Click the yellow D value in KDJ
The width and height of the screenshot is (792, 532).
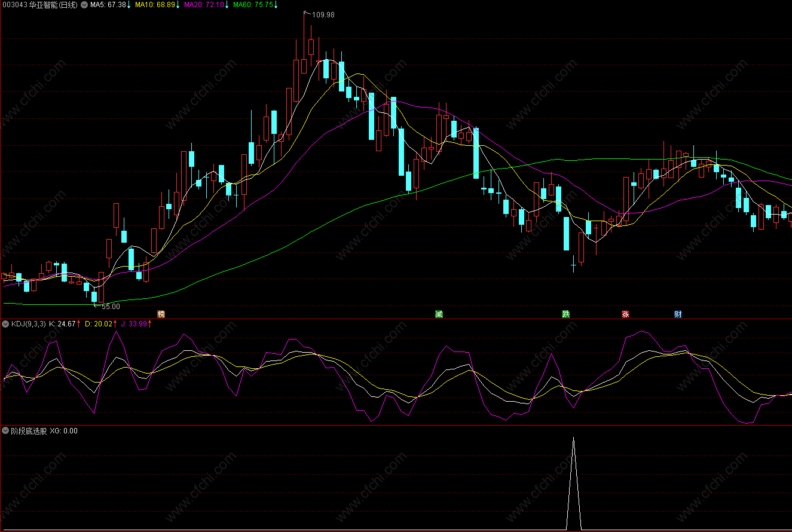coord(99,324)
